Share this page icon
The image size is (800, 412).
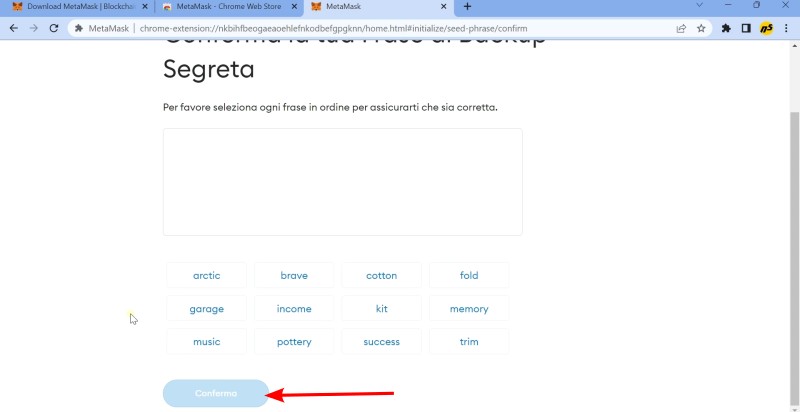[681, 29]
